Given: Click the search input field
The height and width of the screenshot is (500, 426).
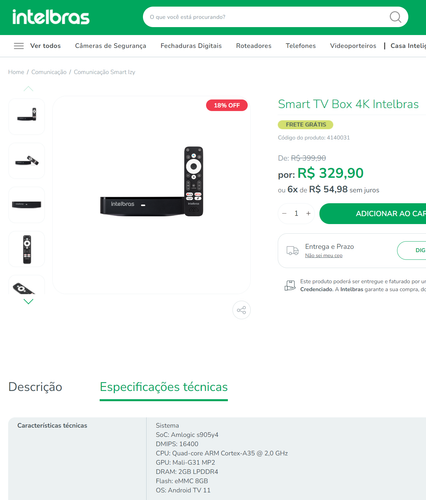Looking at the screenshot, I should (267, 17).
